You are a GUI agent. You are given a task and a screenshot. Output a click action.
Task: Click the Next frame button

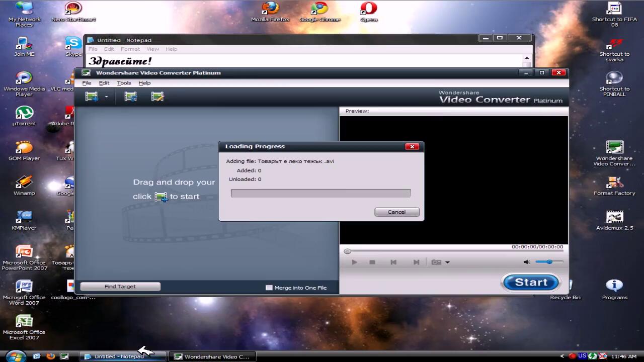416,262
